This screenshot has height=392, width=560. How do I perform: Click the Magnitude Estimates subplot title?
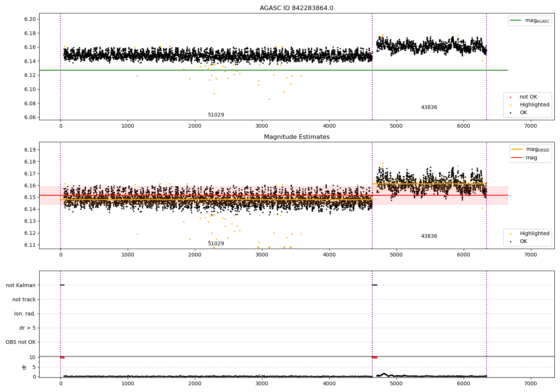pyautogui.click(x=296, y=137)
